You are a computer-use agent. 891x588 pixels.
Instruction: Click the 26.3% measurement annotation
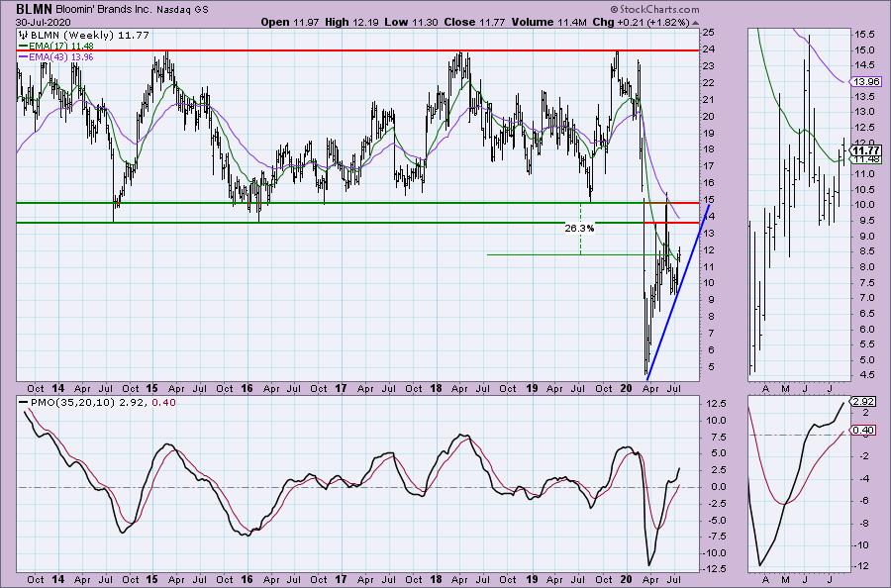(x=579, y=229)
